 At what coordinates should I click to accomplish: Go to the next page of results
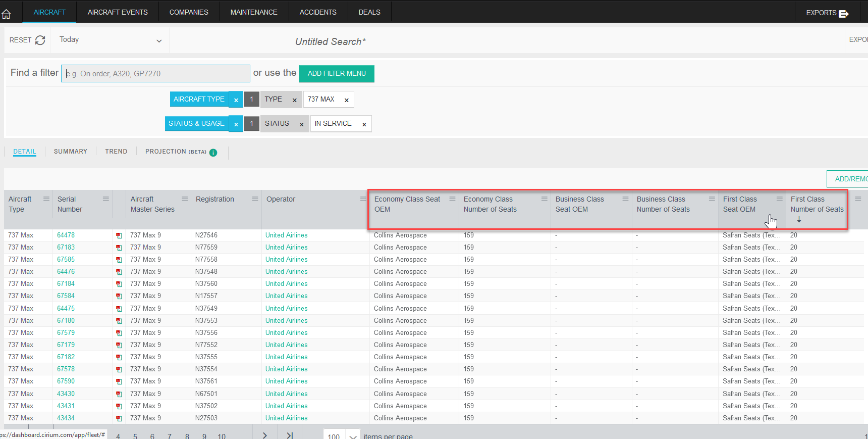[x=264, y=435]
